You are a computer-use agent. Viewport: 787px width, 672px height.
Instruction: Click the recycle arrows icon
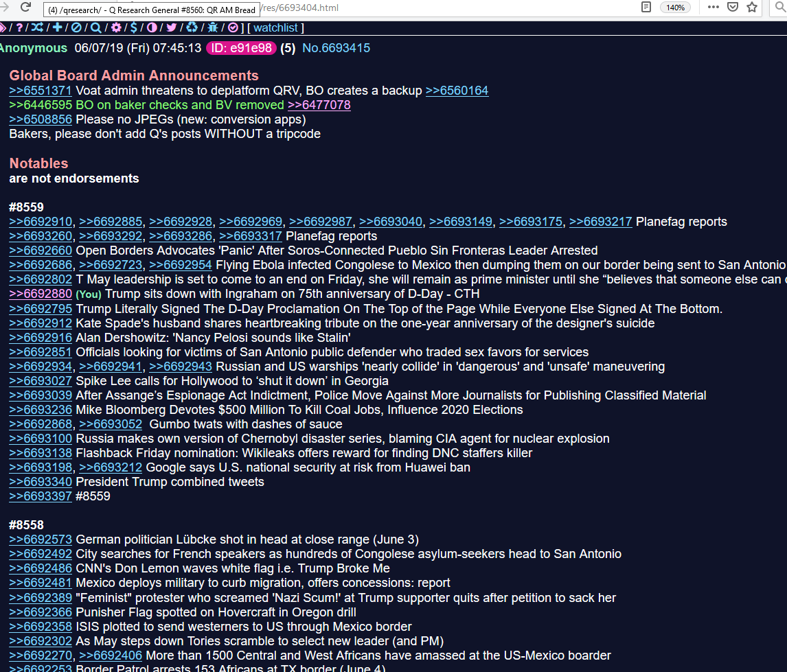click(x=192, y=27)
